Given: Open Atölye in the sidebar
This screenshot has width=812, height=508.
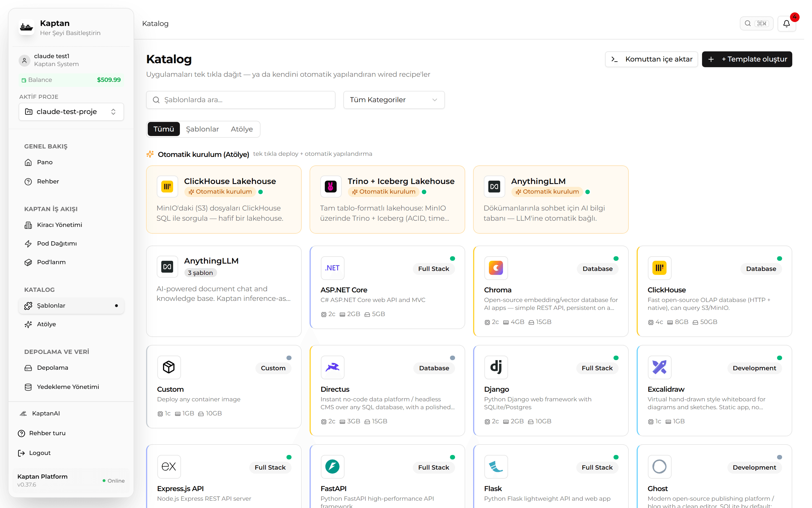Looking at the screenshot, I should point(71,324).
